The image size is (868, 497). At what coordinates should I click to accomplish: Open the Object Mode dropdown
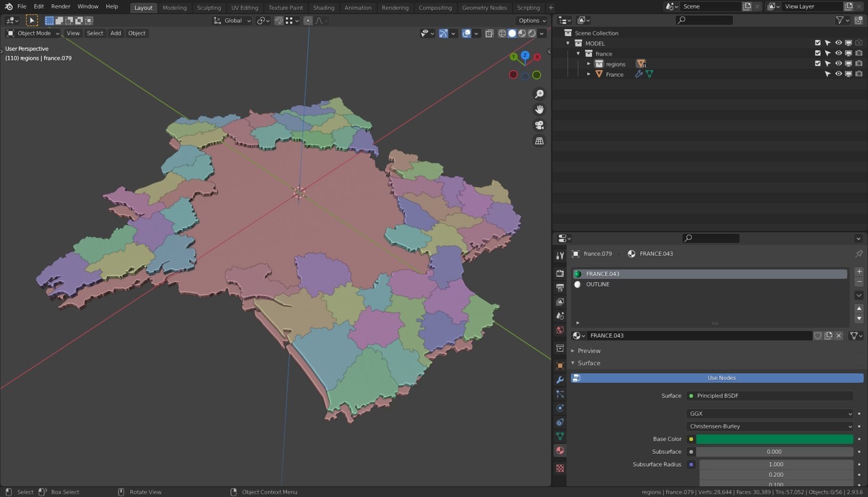click(33, 33)
